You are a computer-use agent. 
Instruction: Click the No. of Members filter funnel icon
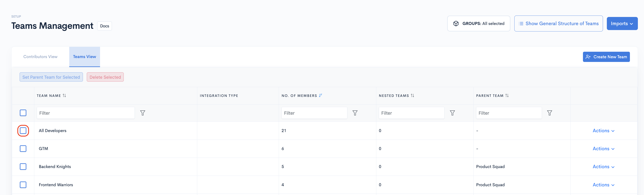(355, 113)
